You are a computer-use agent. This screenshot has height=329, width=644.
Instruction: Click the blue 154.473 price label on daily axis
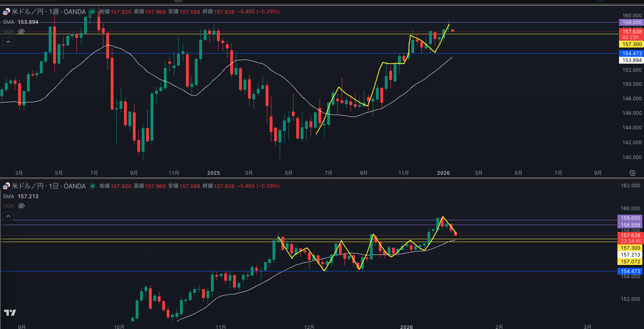point(630,271)
